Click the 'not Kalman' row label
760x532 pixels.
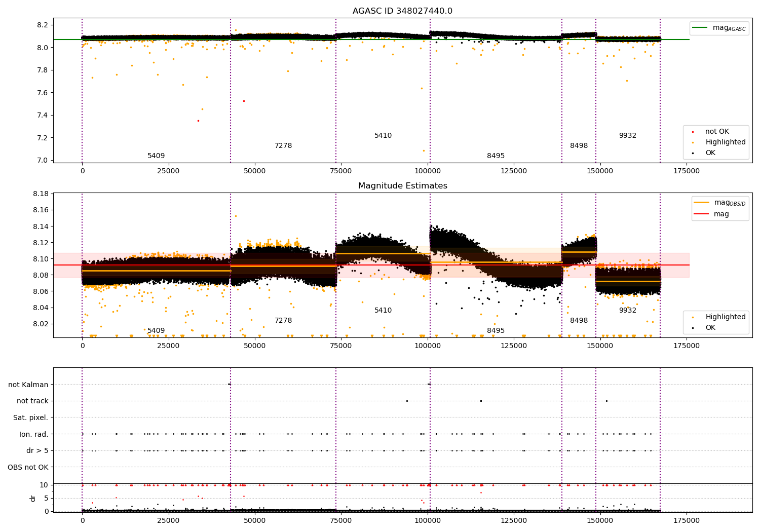[x=28, y=385]
